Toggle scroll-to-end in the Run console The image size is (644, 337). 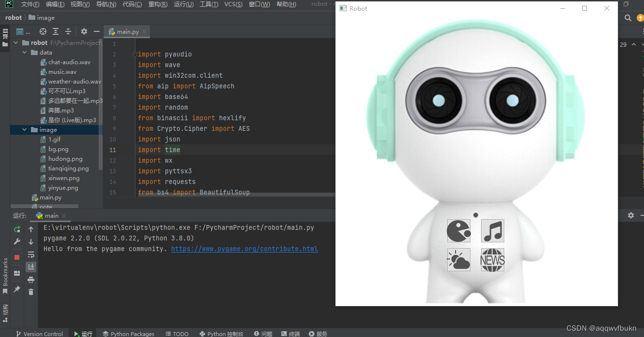(x=31, y=267)
